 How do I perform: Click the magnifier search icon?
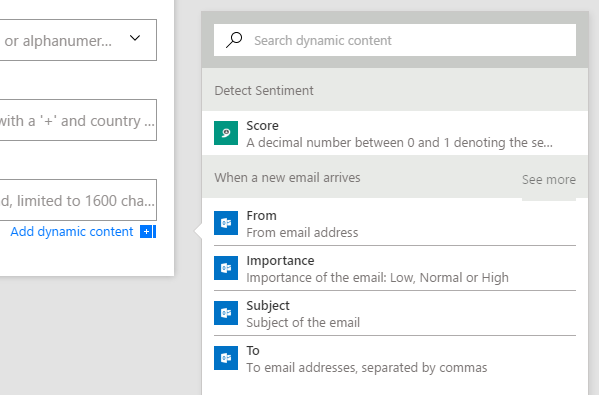point(234,40)
